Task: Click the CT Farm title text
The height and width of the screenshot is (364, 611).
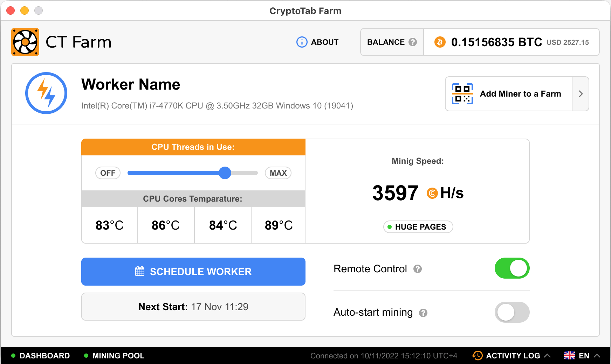Action: coord(78,42)
